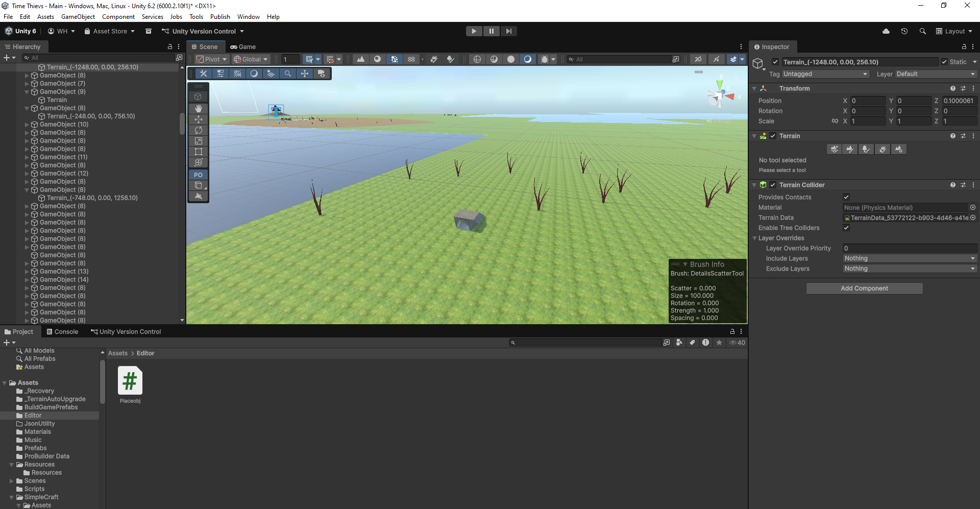Select the Transform tool in Scene toolbar

click(199, 162)
